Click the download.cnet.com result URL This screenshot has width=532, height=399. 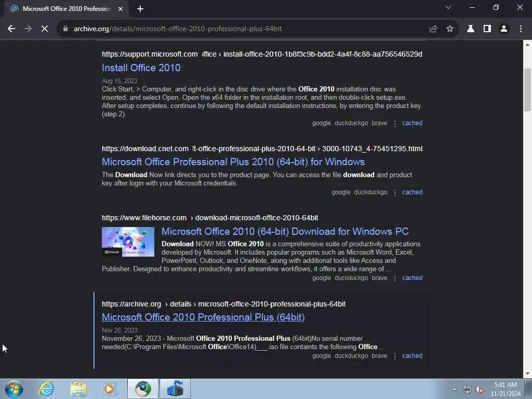[262, 149]
